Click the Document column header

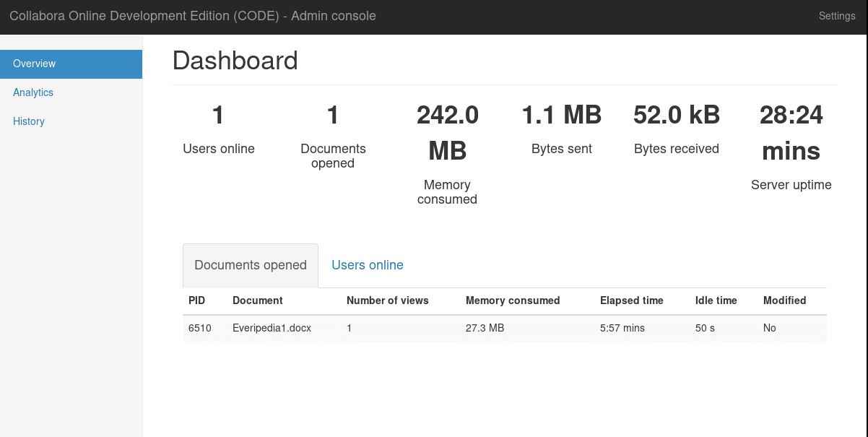point(258,300)
